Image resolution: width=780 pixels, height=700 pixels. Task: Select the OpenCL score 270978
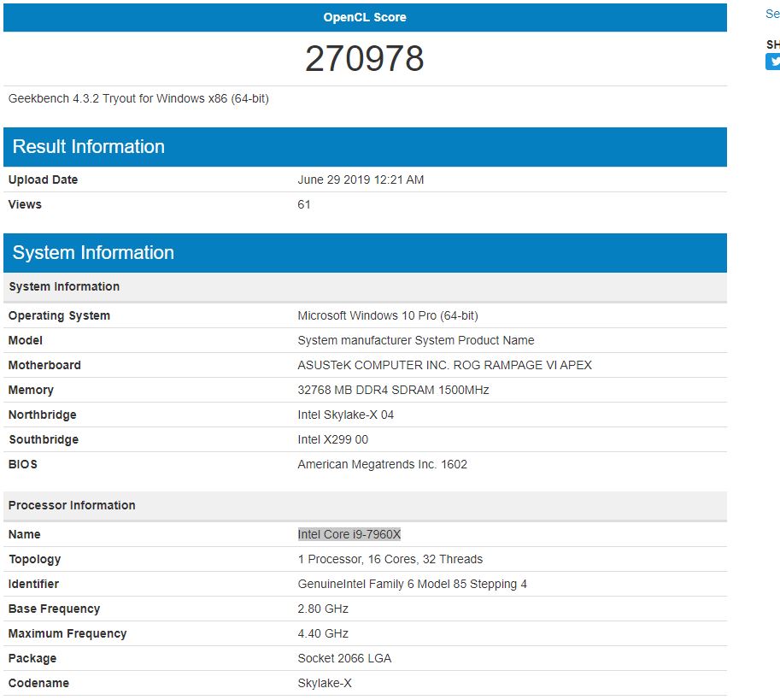pos(365,59)
